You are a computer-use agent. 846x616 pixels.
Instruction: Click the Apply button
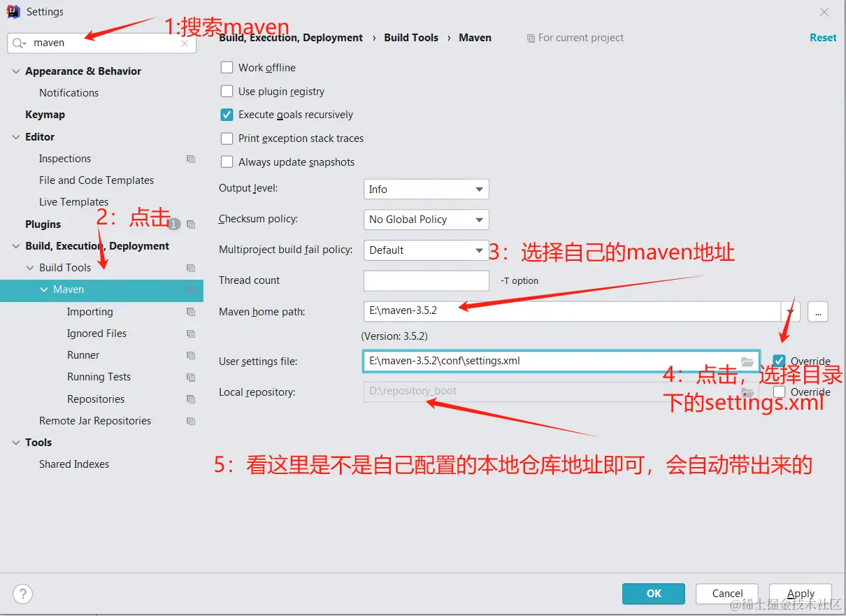[801, 594]
